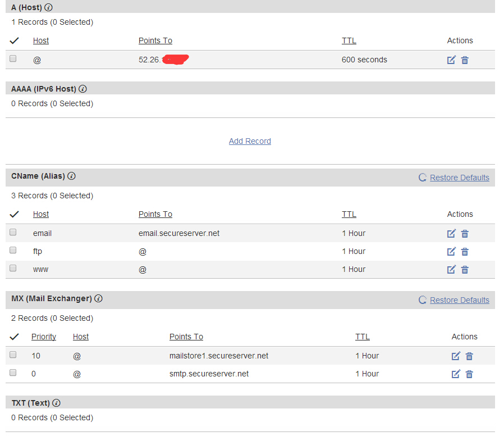This screenshot has width=504, height=436.
Task: Restore Defaults for MX section
Action: point(459,300)
